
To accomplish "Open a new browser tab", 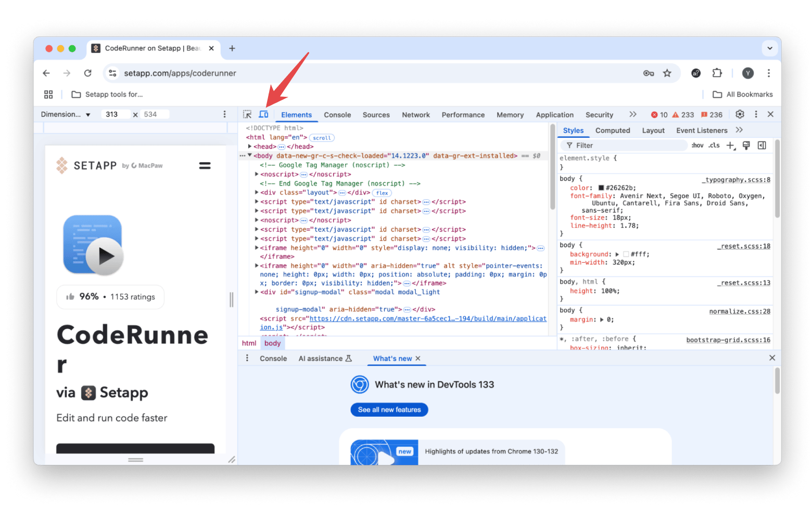I will 232,48.
